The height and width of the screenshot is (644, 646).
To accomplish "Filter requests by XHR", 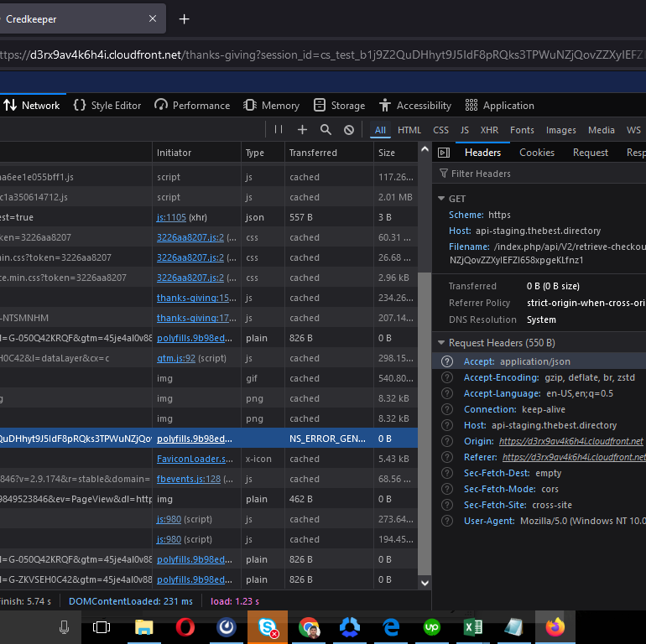I will click(489, 130).
